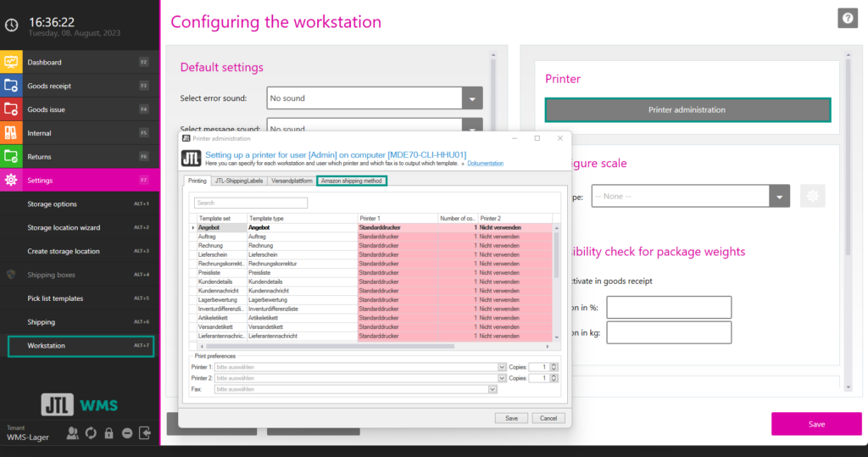868x457 pixels.
Task: Click the sync refresh icon in footer
Action: pyautogui.click(x=90, y=433)
